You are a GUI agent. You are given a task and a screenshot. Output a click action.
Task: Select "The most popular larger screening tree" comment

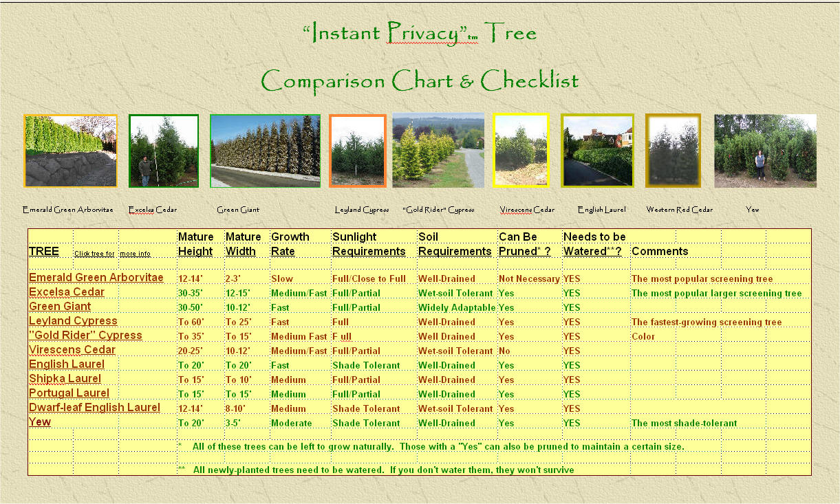coord(717,294)
